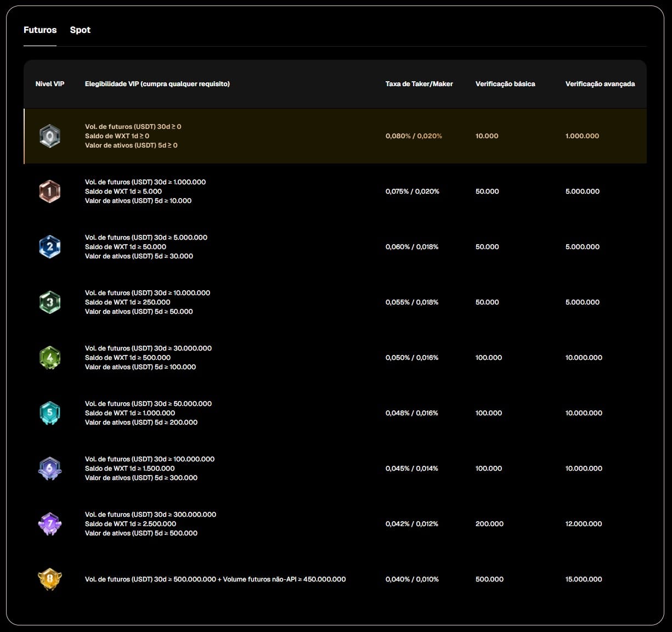Click advanced verification value 1.000.000
672x632 pixels.
click(582, 136)
